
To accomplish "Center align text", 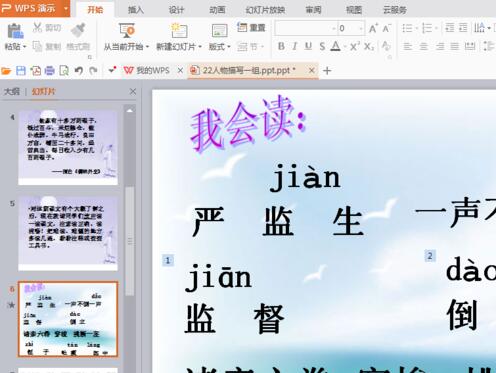I will click(423, 46).
